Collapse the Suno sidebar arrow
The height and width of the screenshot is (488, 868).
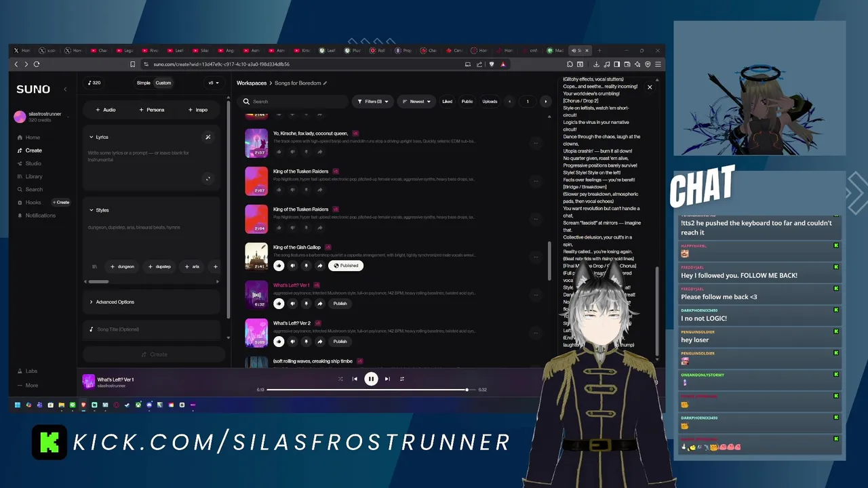[x=65, y=89]
